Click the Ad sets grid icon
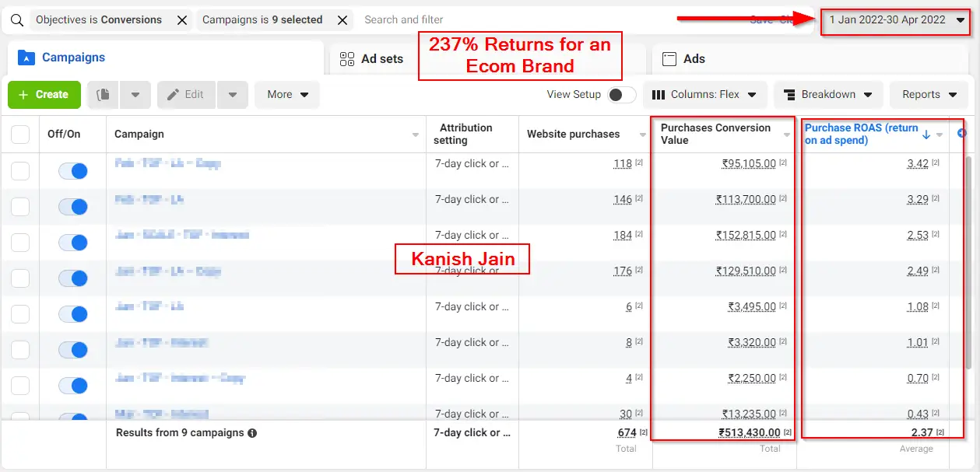This screenshot has height=472, width=980. click(347, 59)
